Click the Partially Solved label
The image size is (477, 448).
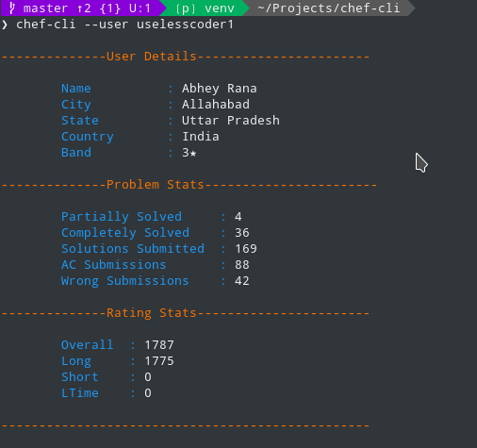click(x=122, y=217)
